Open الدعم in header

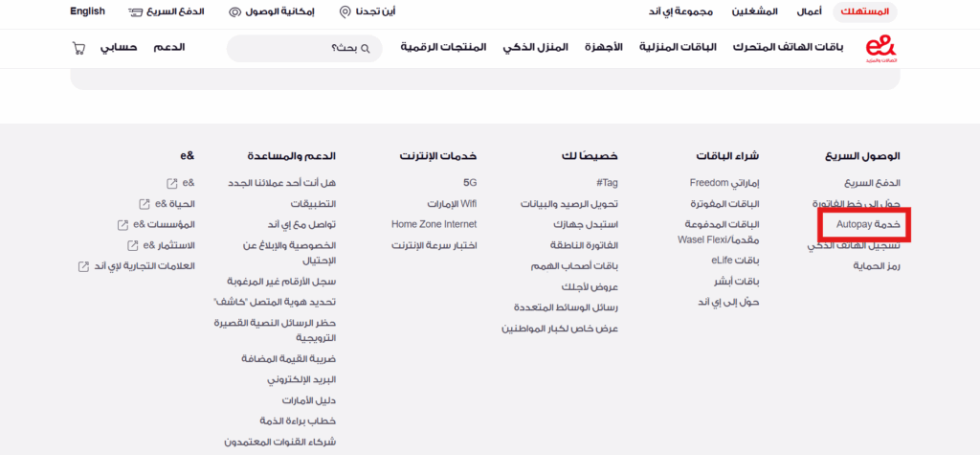point(169,48)
